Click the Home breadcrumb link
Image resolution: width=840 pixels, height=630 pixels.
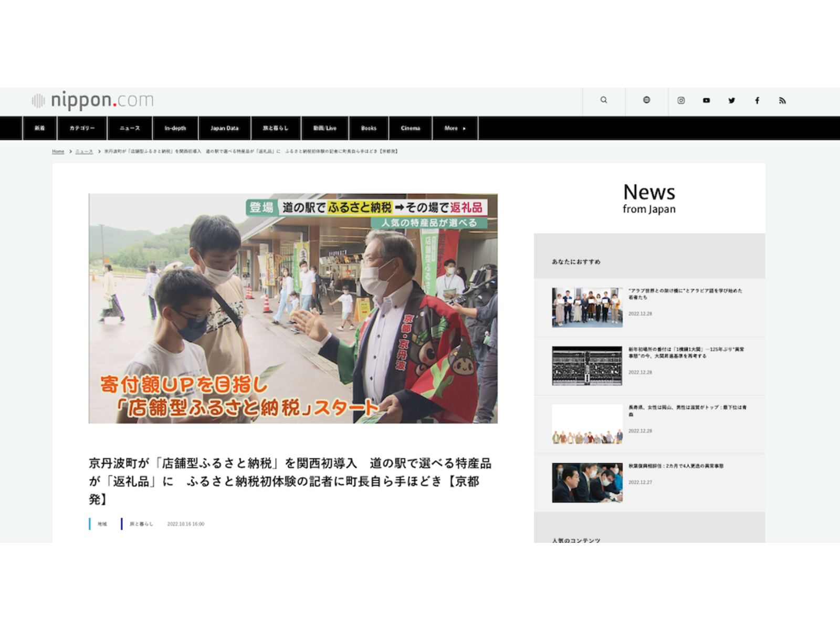[x=58, y=151]
